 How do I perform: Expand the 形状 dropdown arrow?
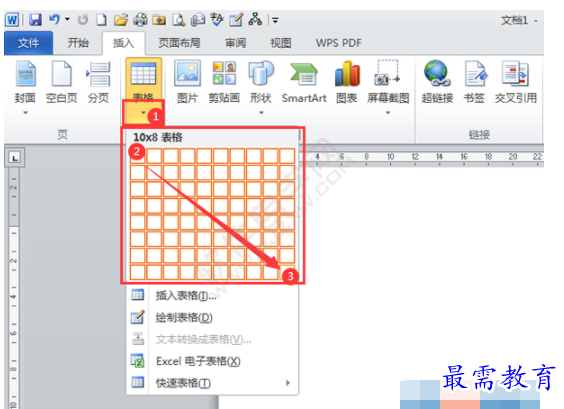tap(261, 113)
